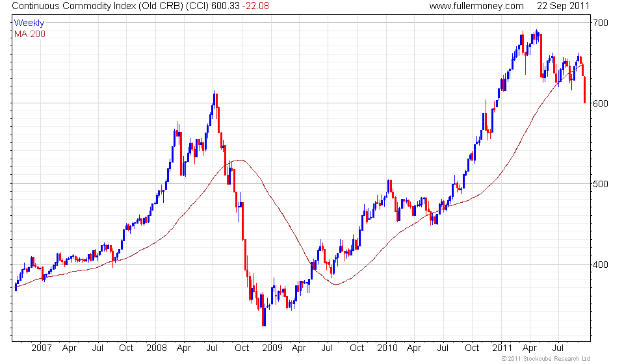Click the January 2010 peak candle near 500

[389, 186]
